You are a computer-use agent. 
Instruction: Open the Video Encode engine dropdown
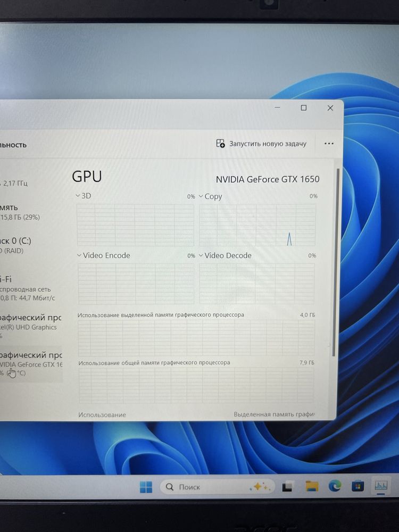pos(79,255)
